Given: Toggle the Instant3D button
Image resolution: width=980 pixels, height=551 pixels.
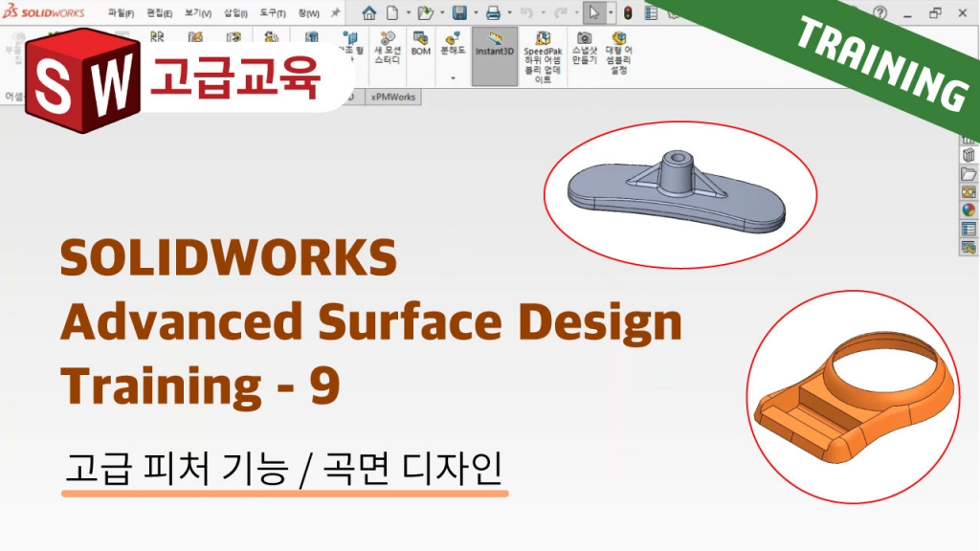Looking at the screenshot, I should (x=495, y=56).
